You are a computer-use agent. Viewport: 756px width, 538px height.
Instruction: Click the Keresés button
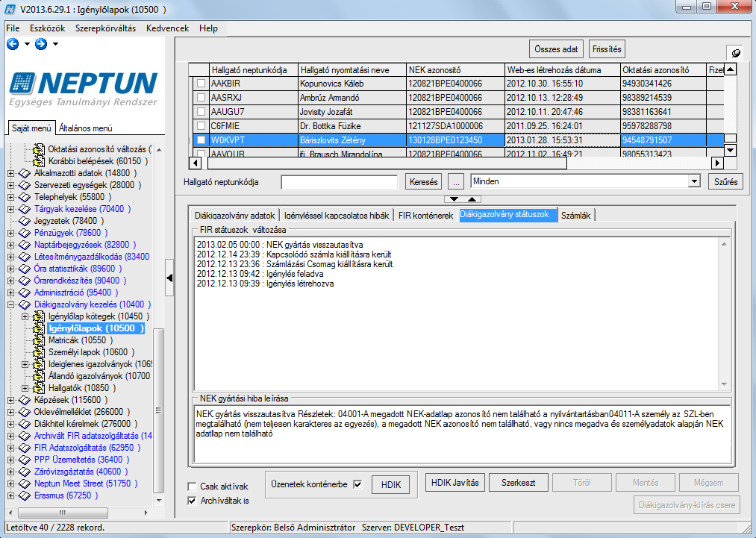click(424, 182)
